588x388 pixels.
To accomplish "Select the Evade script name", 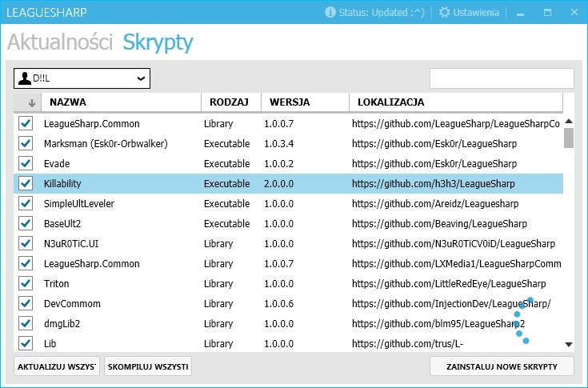I will 57,163.
